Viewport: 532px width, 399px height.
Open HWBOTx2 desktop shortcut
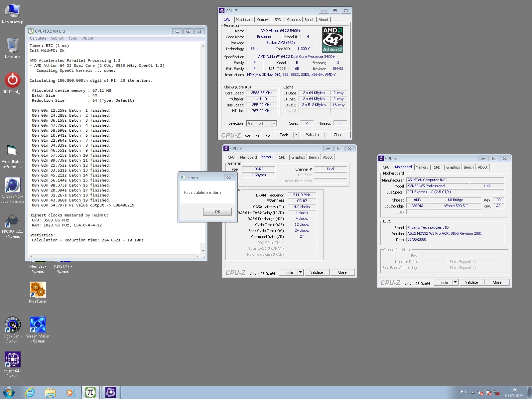point(12,226)
